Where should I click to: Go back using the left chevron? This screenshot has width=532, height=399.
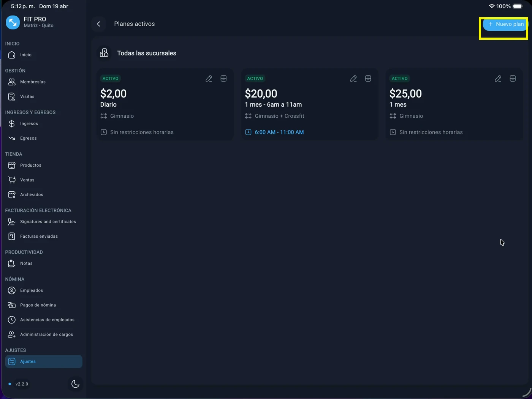pos(99,24)
